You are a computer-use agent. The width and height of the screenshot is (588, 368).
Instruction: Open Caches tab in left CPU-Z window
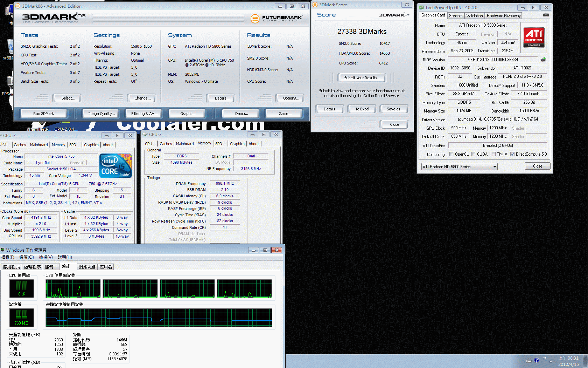point(20,145)
